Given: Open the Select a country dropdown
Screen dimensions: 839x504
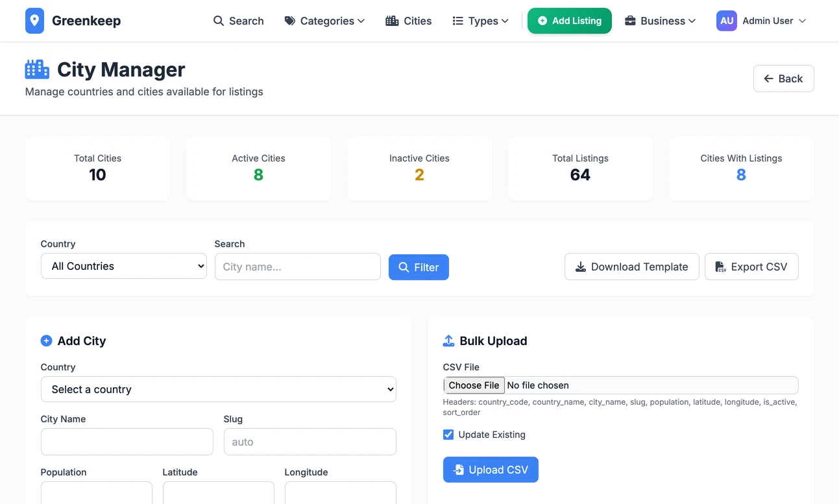Looking at the screenshot, I should click(219, 389).
